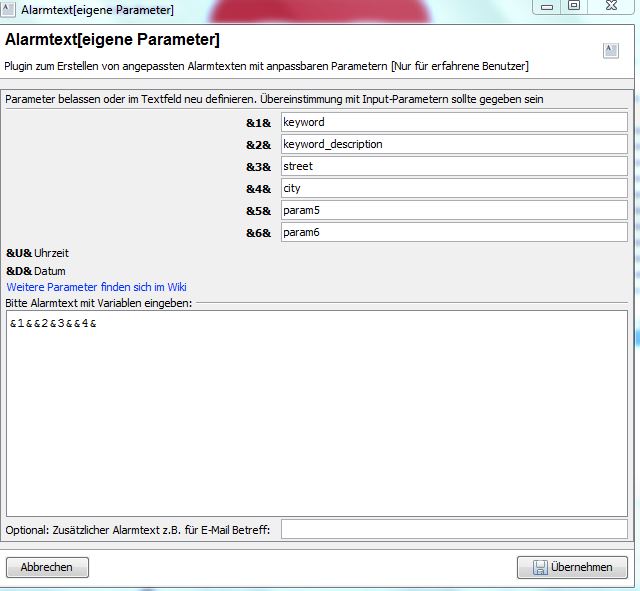Select the &6& param6 text field
The image size is (640, 591).
[453, 232]
